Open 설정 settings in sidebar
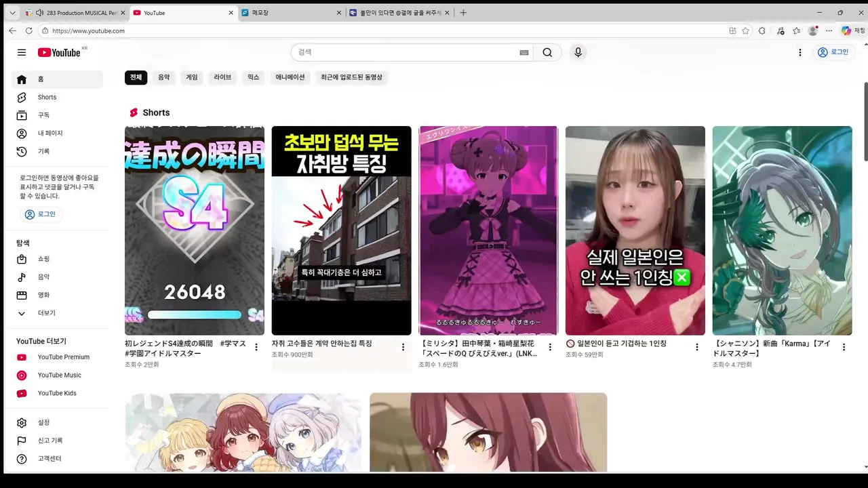The height and width of the screenshot is (488, 868). [57, 423]
